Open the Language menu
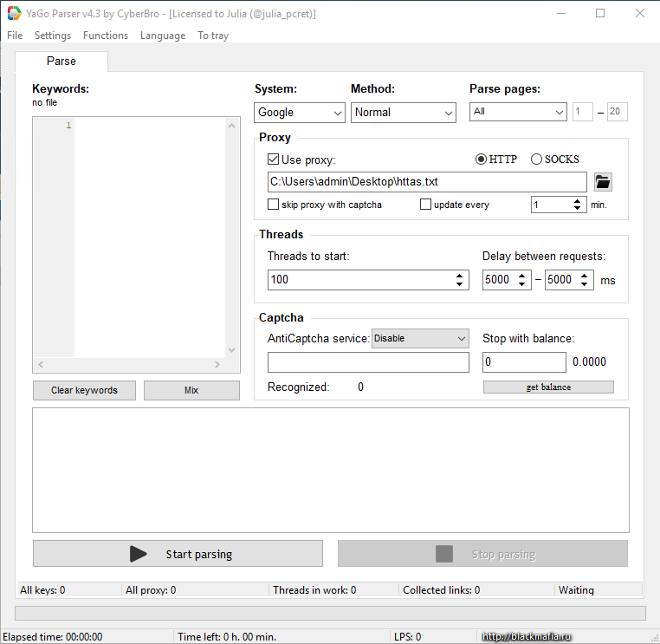The width and height of the screenshot is (660, 644). click(163, 36)
